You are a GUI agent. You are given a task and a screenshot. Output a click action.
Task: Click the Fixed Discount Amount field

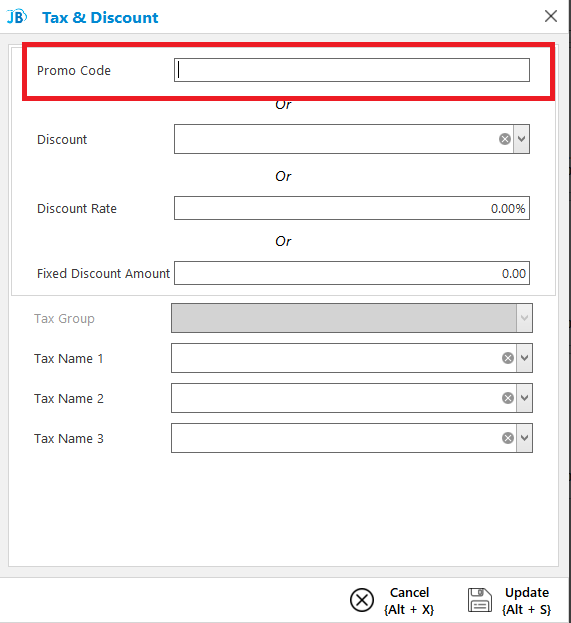352,273
